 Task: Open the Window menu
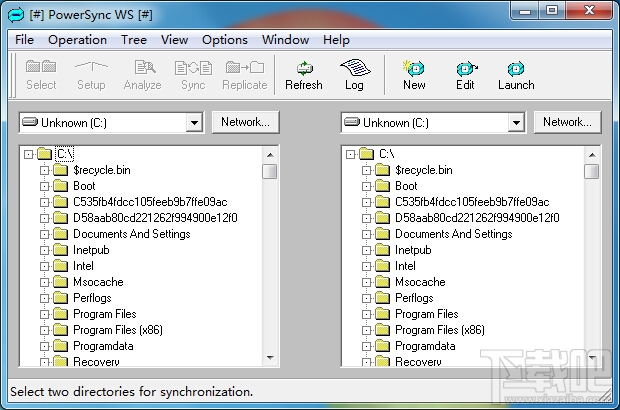coord(285,40)
